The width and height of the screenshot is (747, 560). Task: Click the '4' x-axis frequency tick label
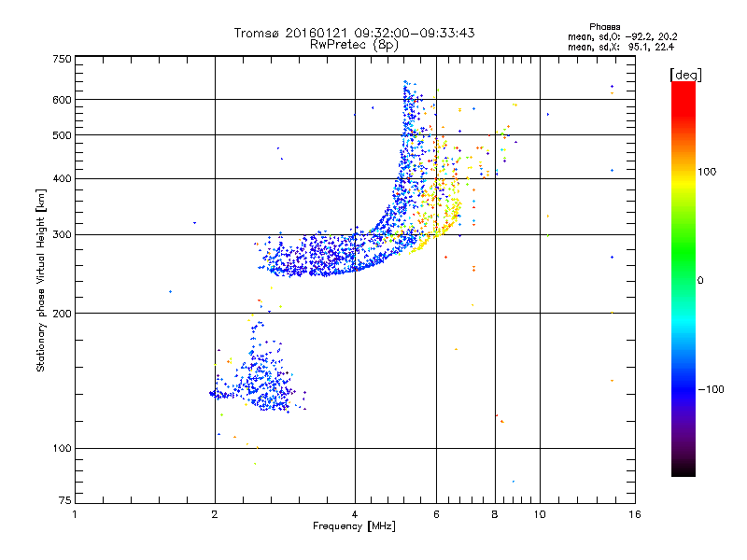tap(355, 514)
